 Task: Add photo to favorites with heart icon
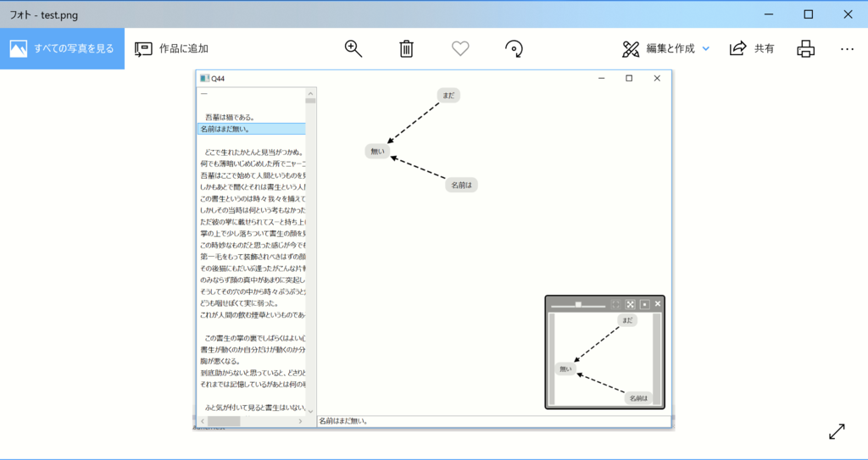pos(460,49)
